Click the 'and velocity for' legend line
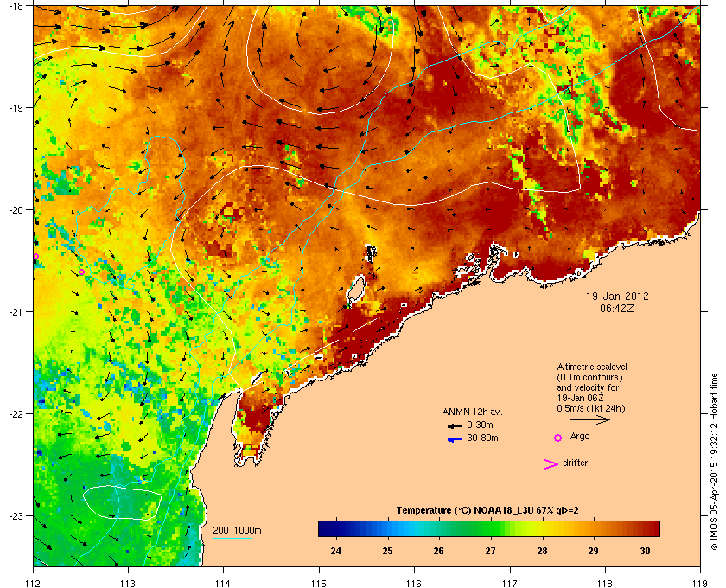This screenshot has width=726, height=588. 588,387
